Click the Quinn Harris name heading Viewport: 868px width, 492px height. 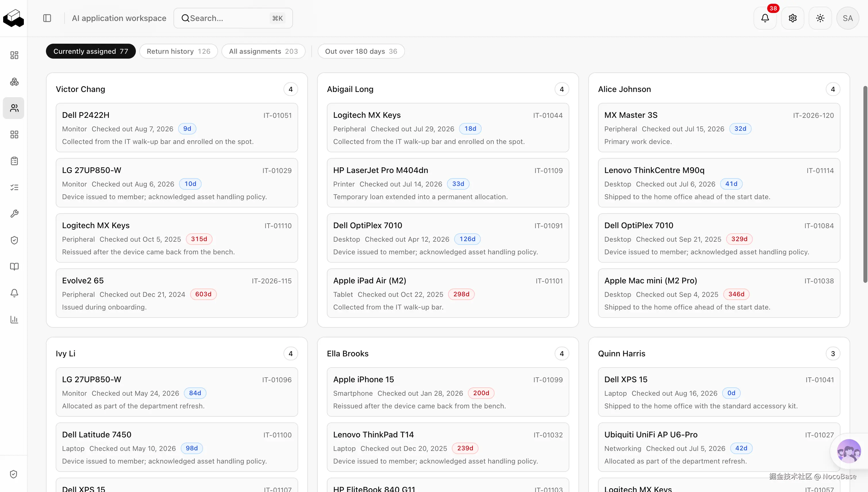pyautogui.click(x=622, y=353)
